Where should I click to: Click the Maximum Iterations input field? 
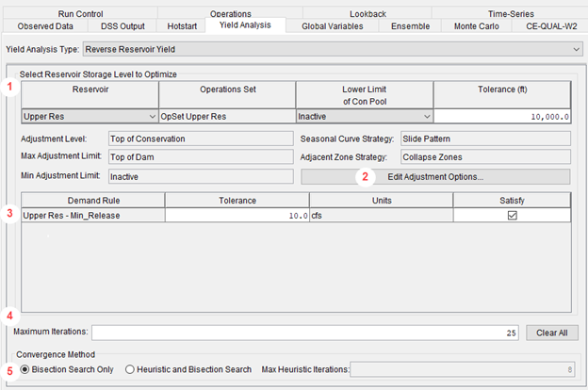click(x=305, y=333)
